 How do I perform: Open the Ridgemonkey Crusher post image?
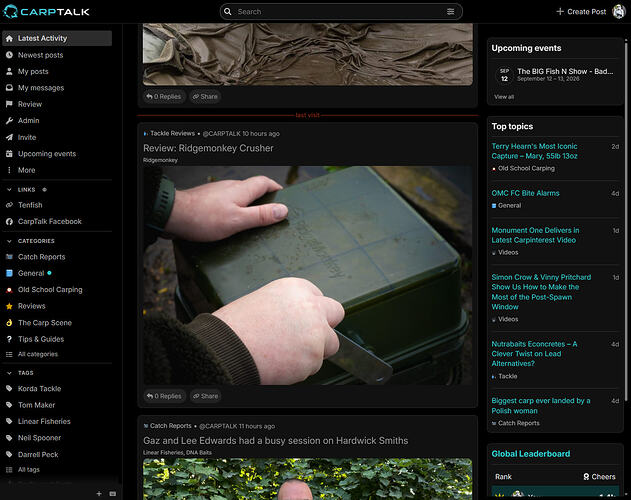point(308,275)
